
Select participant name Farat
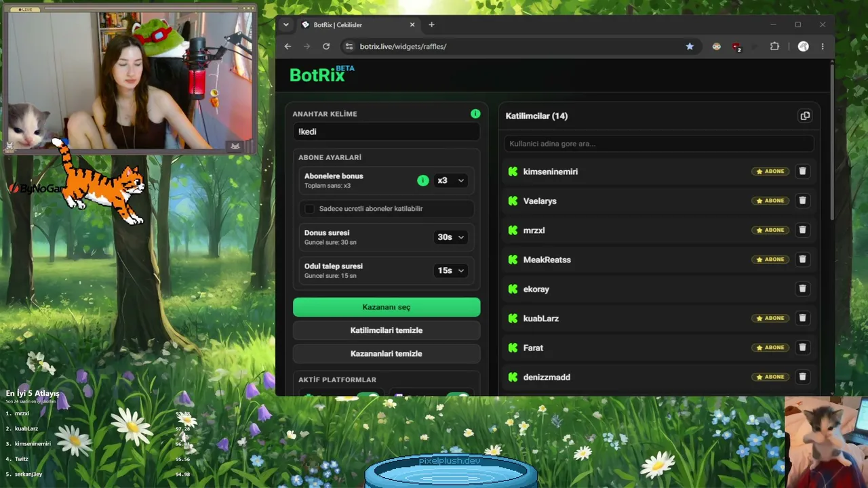point(533,348)
